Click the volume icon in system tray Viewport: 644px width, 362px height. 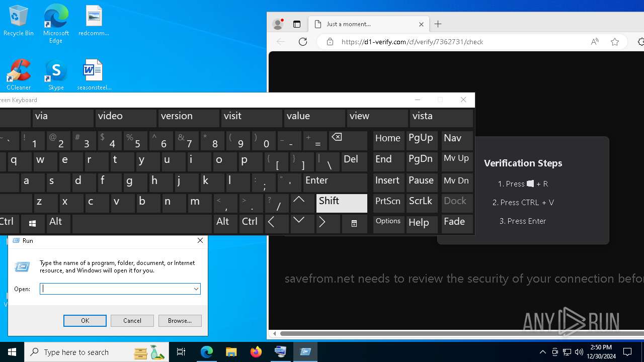click(x=579, y=352)
